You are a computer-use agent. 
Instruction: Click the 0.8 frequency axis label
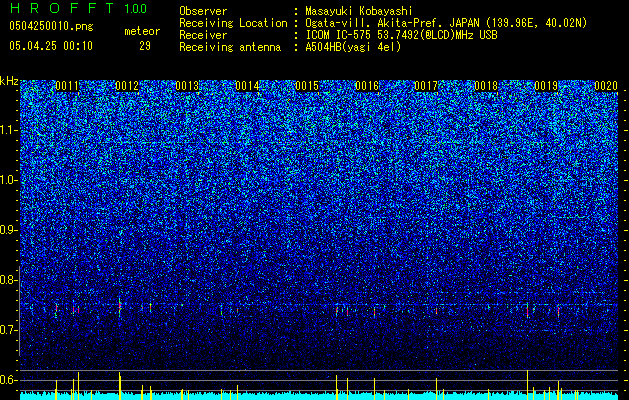9,280
